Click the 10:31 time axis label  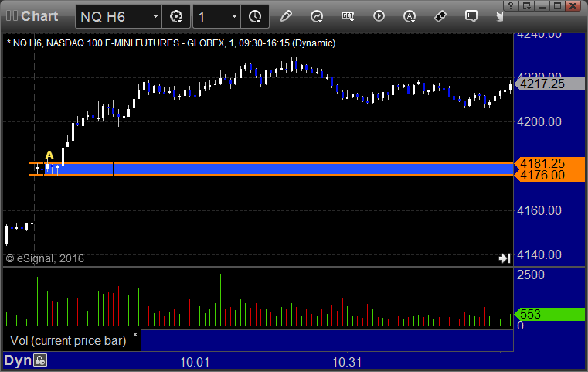coord(347,362)
